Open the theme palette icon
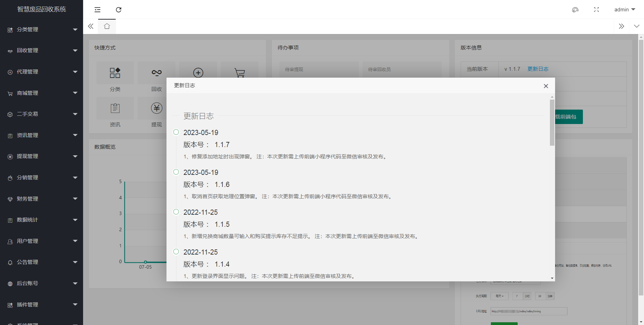644x325 pixels. click(575, 10)
